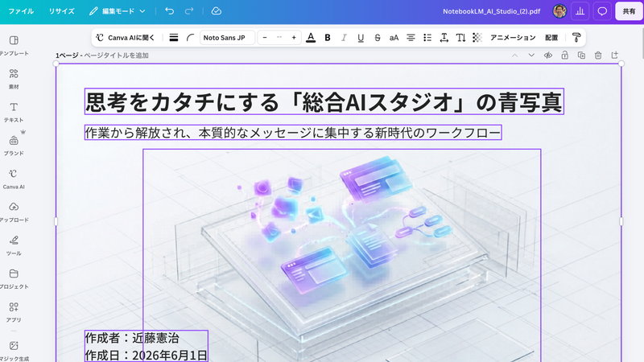Open the マジック生成 sidebar panel
This screenshot has width=644, height=362.
(14, 351)
